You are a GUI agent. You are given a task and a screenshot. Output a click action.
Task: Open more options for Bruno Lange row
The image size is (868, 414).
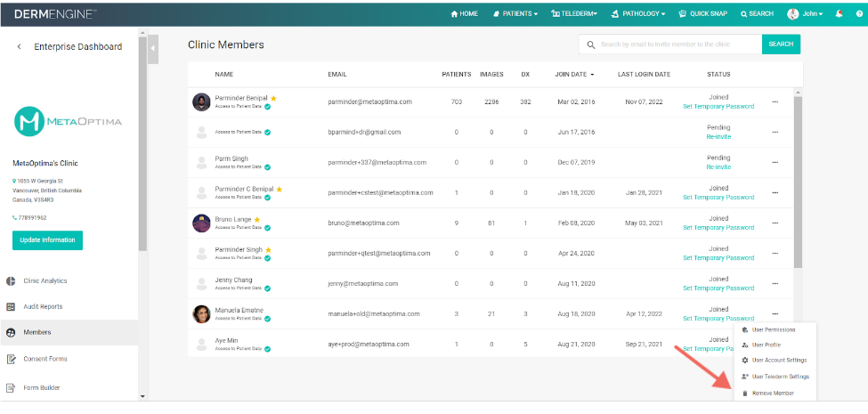[x=775, y=223]
